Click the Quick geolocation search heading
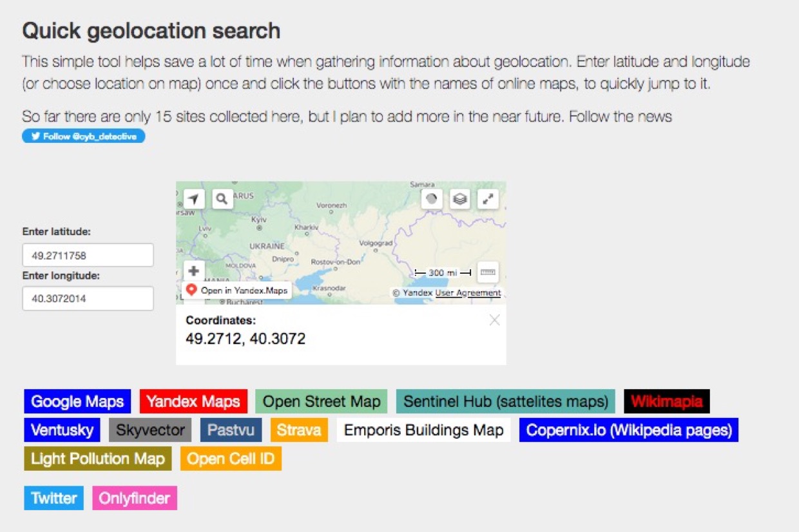 151,30
